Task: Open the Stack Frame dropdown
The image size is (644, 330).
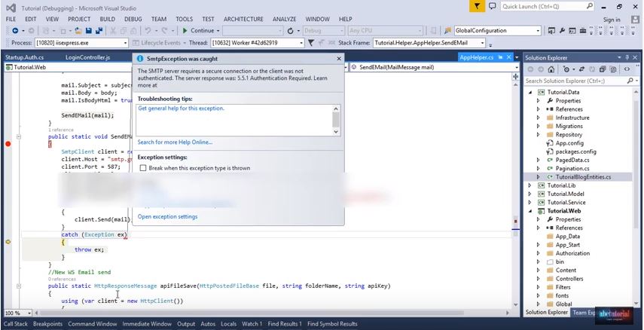Action: 483,43
